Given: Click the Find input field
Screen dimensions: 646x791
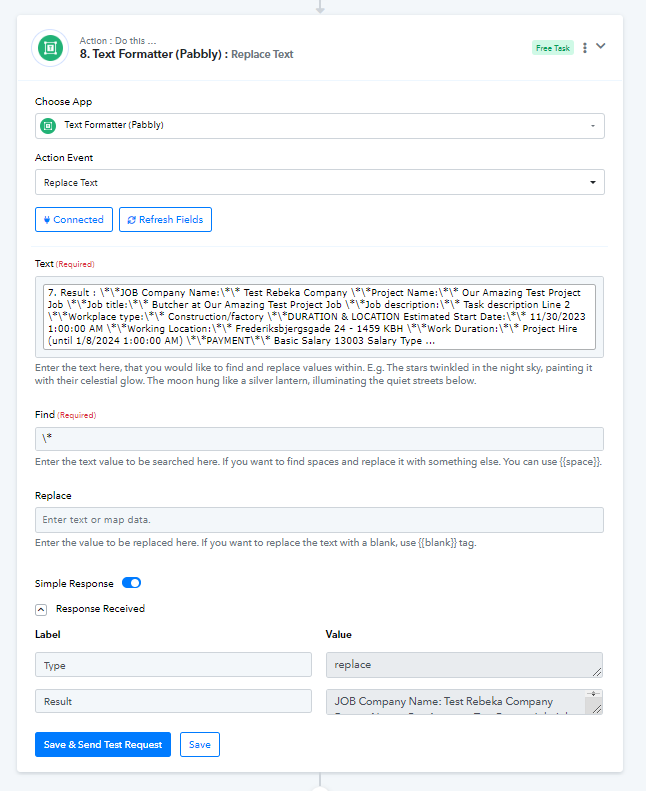Looking at the screenshot, I should pos(319,439).
